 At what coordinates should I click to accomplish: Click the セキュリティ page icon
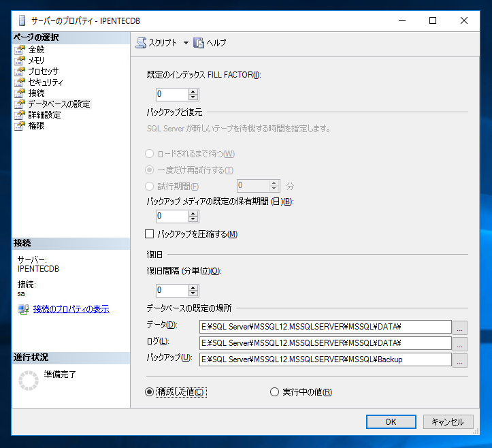pyautogui.click(x=20, y=82)
